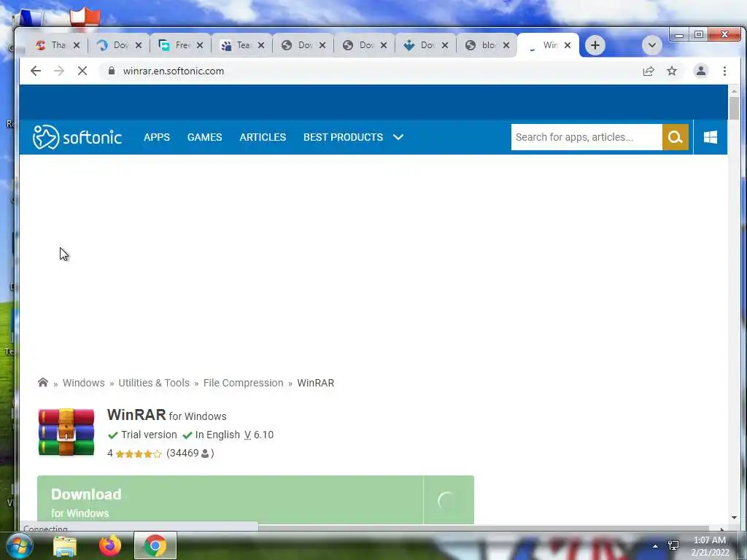
Task: Open the GAMES menu
Action: click(x=204, y=137)
